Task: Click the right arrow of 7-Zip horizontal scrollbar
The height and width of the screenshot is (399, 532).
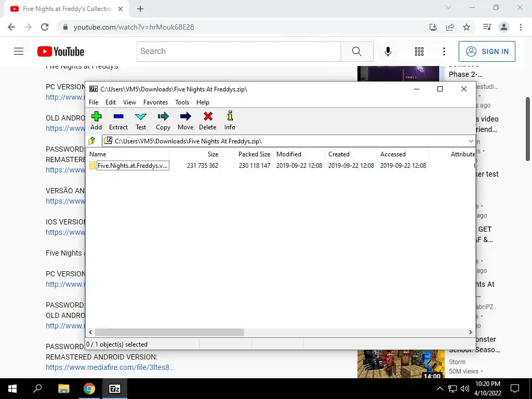Action: 470,332
